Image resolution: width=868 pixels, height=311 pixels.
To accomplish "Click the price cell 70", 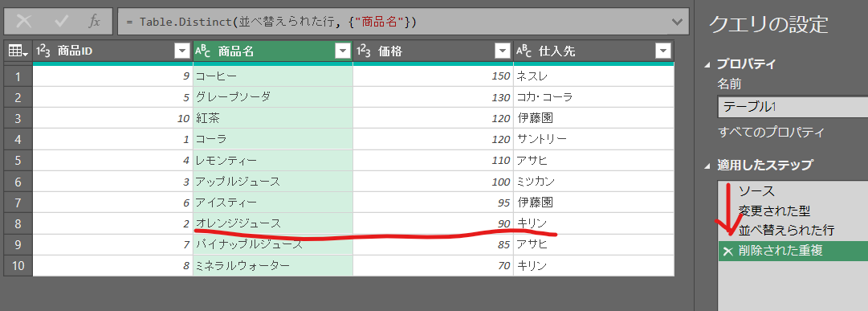I will point(433,266).
